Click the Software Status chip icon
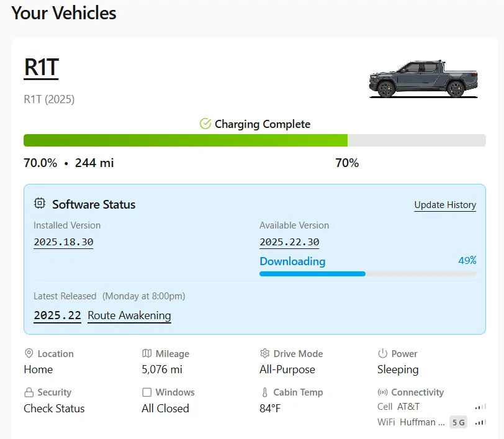This screenshot has height=439, width=504. 40,204
